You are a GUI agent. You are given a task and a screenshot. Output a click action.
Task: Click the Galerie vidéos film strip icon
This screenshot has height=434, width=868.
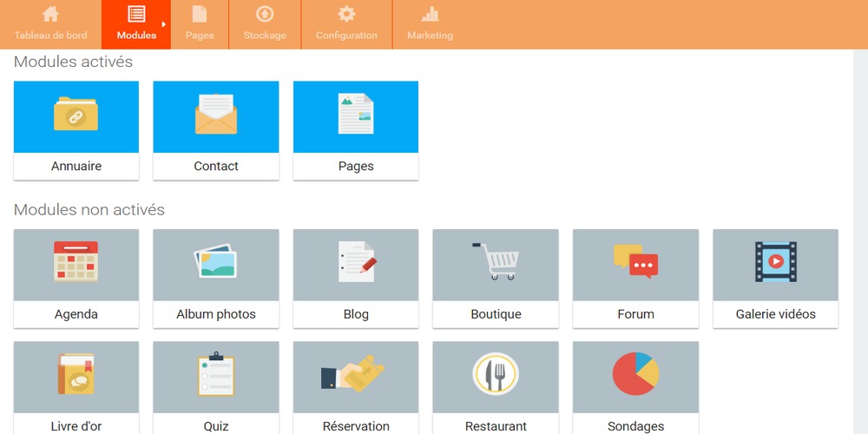[775, 262]
